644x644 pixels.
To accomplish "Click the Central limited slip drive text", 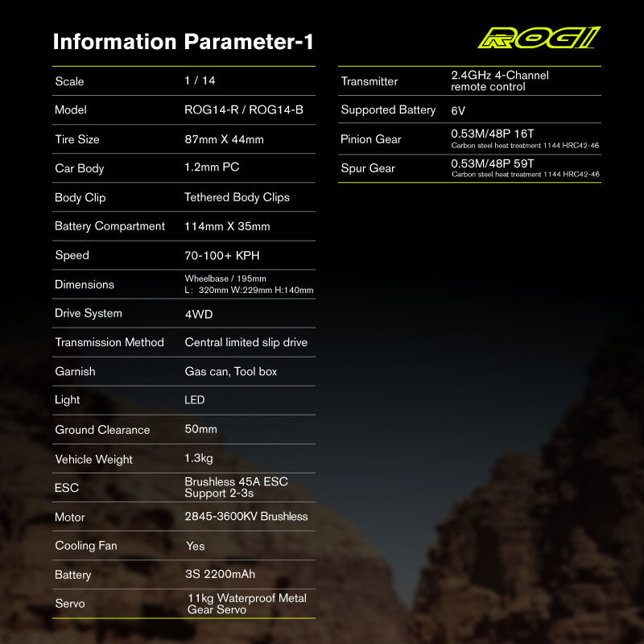I will 246,342.
